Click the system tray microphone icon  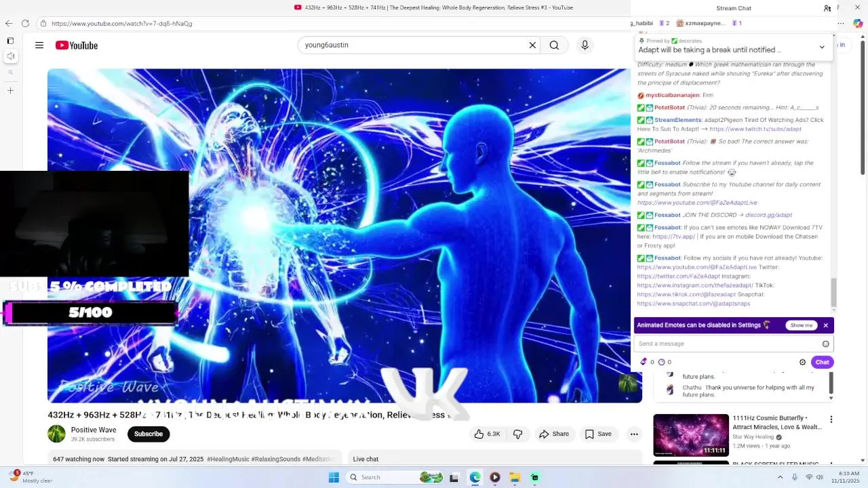pos(795,477)
